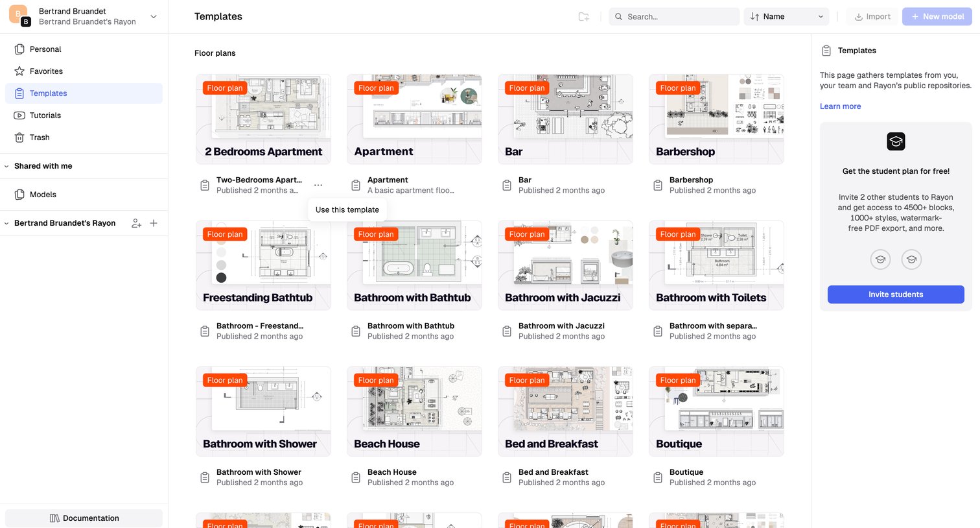Click the invite member icon

click(x=136, y=223)
